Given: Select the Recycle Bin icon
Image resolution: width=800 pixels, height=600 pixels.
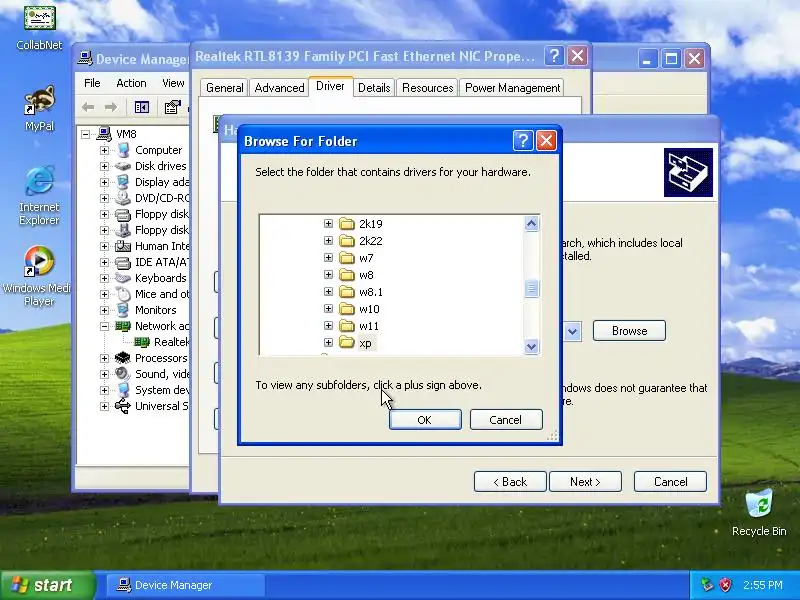Looking at the screenshot, I should [x=759, y=513].
